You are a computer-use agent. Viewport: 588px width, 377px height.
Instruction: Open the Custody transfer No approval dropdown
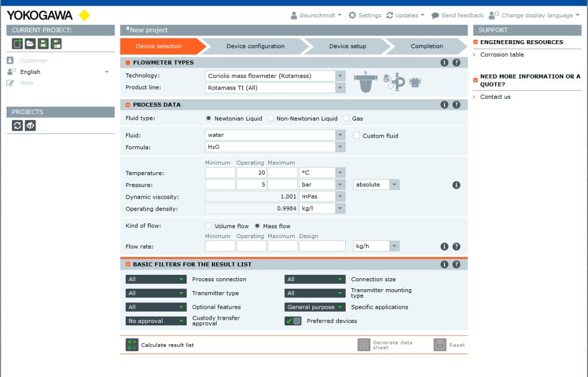click(156, 321)
